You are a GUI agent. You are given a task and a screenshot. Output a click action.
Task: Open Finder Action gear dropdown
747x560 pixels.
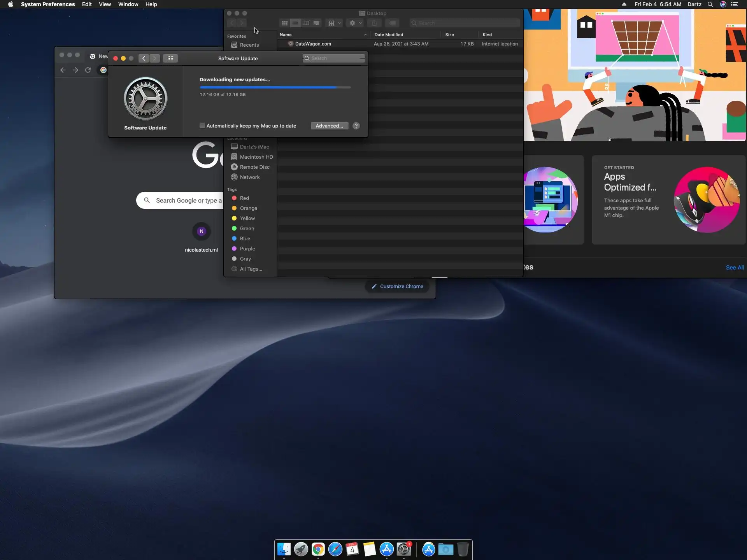355,23
